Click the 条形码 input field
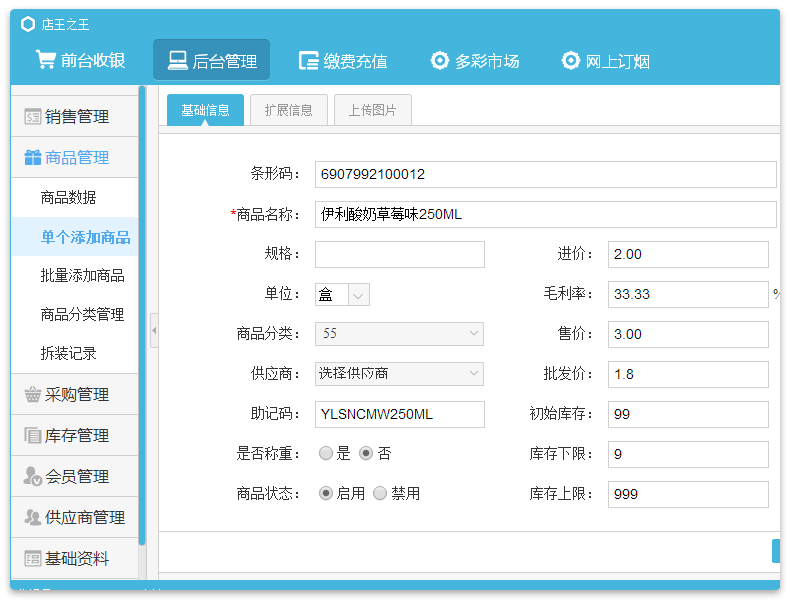The image size is (790, 600). point(545,174)
